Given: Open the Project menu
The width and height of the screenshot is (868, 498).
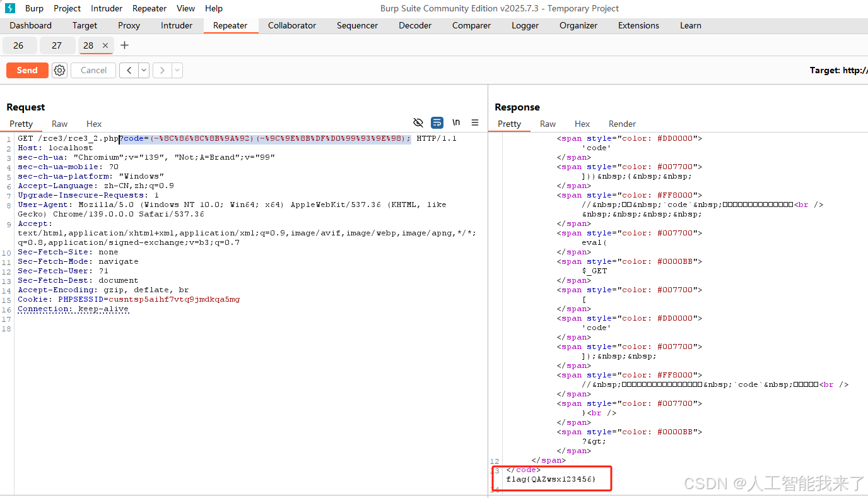Looking at the screenshot, I should [x=67, y=8].
